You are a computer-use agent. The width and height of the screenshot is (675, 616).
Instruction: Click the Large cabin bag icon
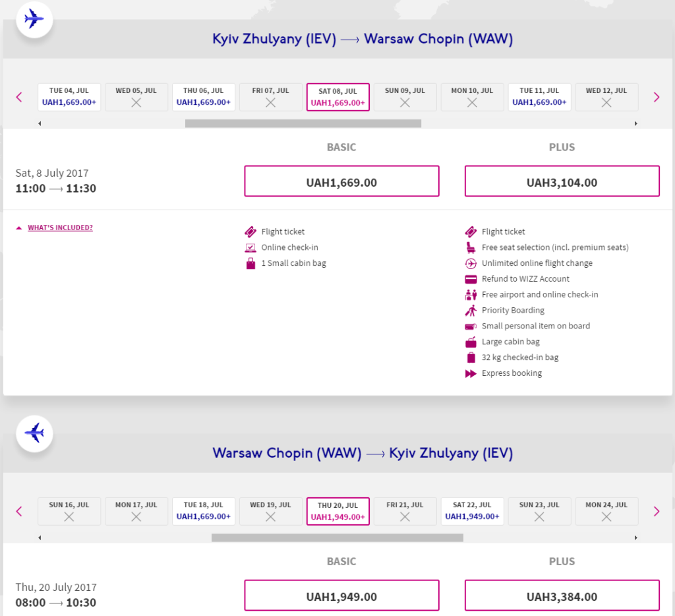click(471, 342)
